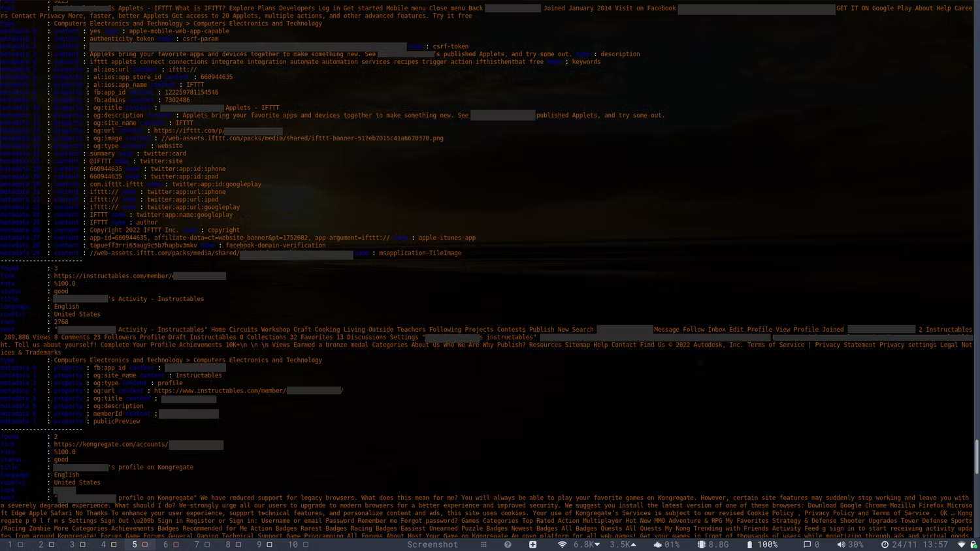Click the memory chip icon at 8.8G

pyautogui.click(x=701, y=544)
